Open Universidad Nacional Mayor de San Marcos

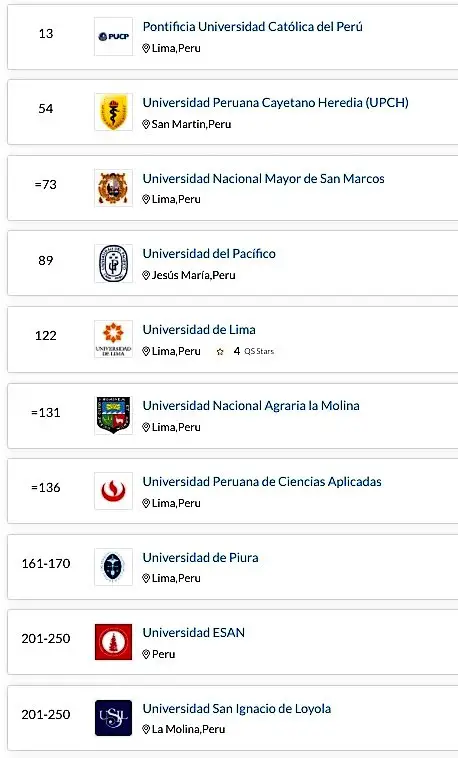(x=264, y=178)
